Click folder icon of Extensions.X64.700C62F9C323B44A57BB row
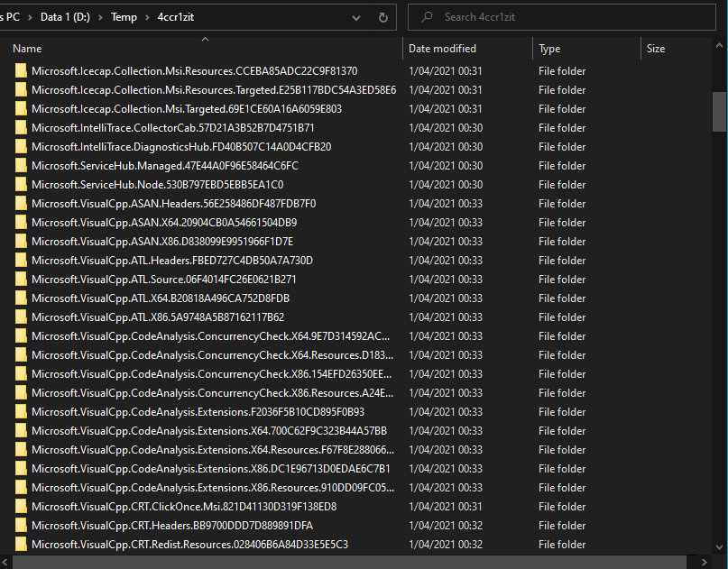This screenshot has width=728, height=569. tap(21, 431)
